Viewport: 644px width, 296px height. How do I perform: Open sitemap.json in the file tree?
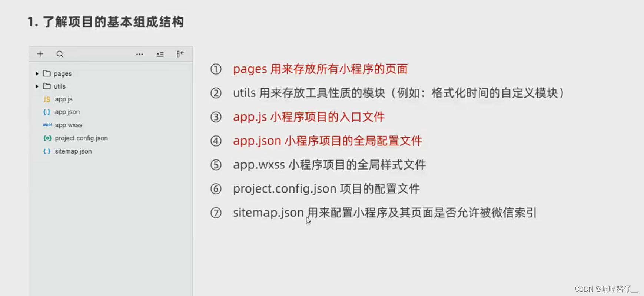(x=73, y=151)
